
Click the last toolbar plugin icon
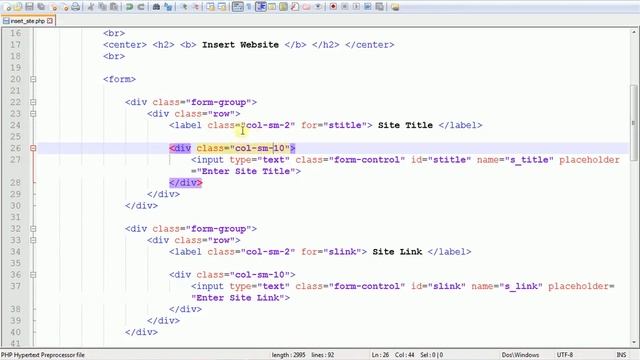click(395, 7)
